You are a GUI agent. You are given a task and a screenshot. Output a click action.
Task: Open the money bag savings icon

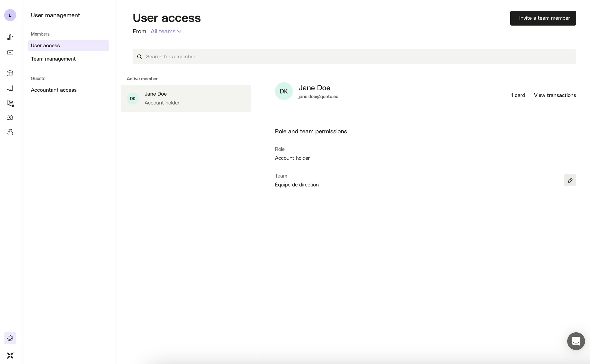(10, 132)
